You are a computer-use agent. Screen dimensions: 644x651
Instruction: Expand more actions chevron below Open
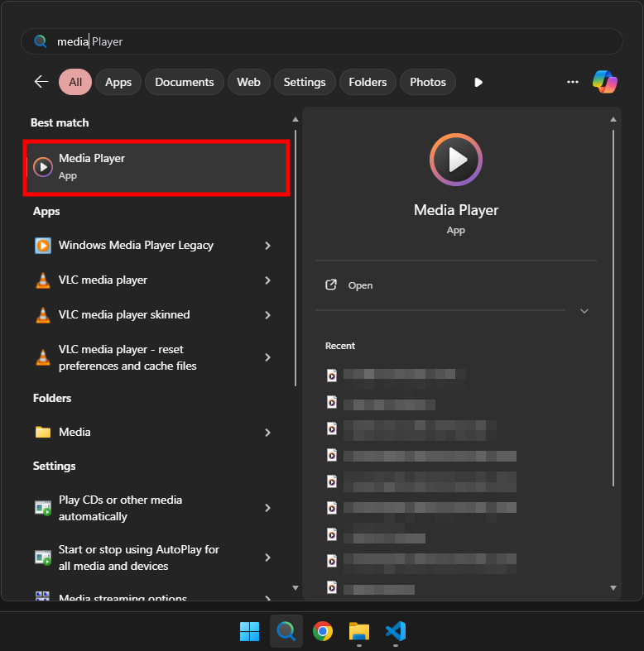tap(584, 311)
